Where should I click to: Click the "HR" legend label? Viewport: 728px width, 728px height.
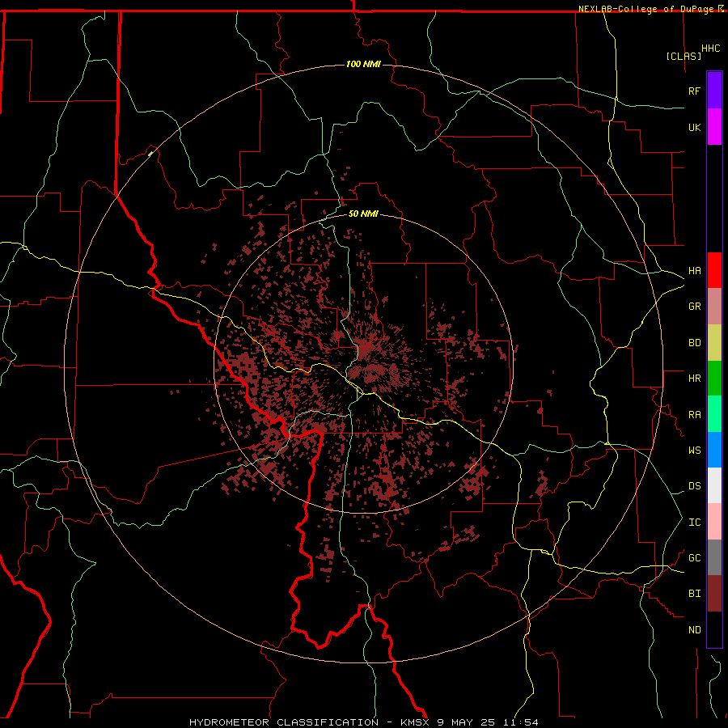[x=694, y=379]
